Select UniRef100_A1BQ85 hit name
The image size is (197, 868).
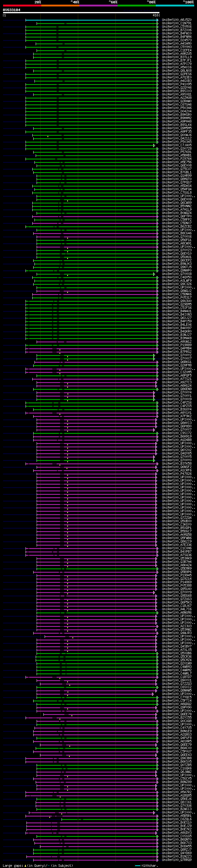click(177, 796)
